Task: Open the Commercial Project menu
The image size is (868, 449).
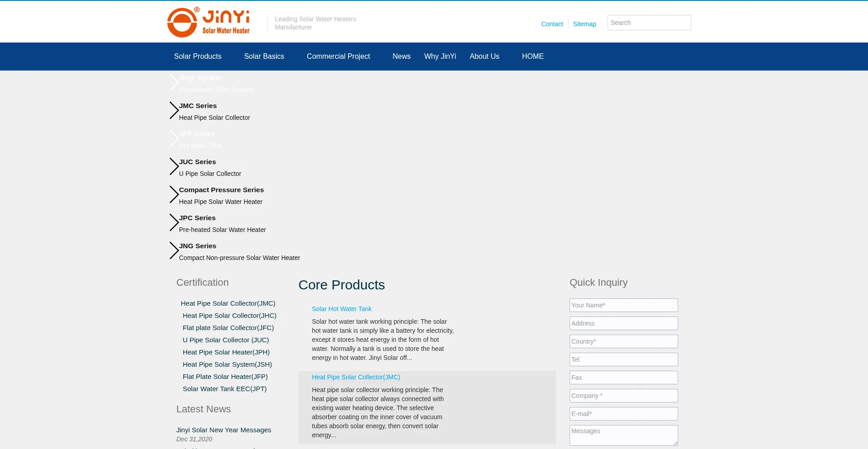Action: pyautogui.click(x=338, y=57)
